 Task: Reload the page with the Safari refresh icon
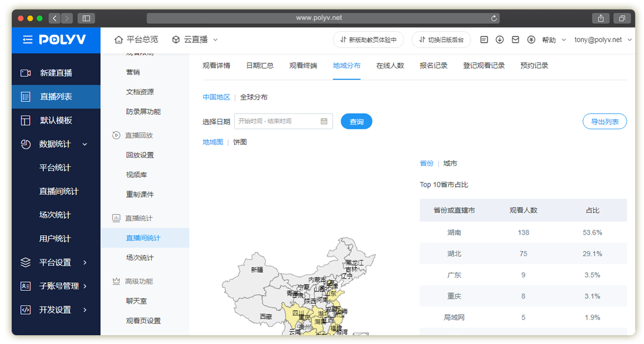point(495,18)
